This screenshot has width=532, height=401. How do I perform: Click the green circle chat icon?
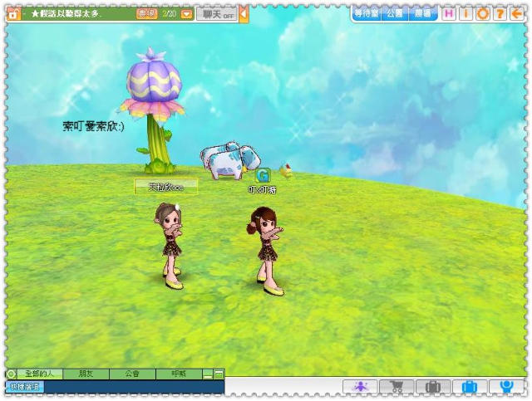[x=11, y=374]
